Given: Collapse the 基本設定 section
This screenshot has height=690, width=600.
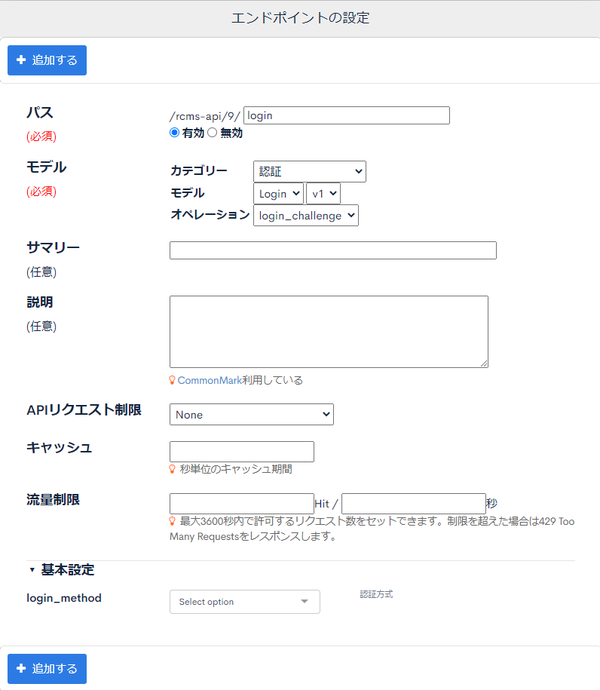Looking at the screenshot, I should click(62, 570).
